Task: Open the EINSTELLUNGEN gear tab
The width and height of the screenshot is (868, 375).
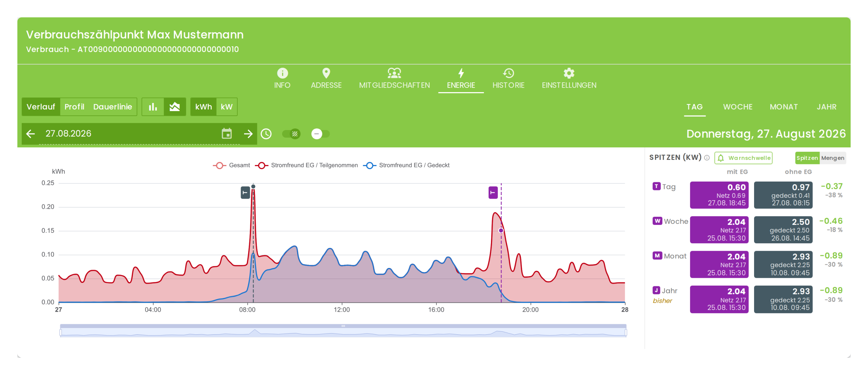Action: pyautogui.click(x=569, y=78)
